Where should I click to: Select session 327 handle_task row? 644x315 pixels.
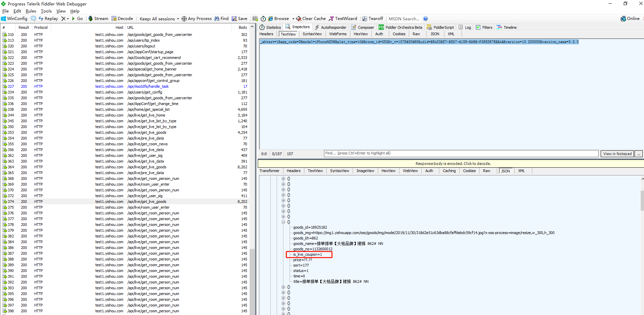click(x=125, y=86)
